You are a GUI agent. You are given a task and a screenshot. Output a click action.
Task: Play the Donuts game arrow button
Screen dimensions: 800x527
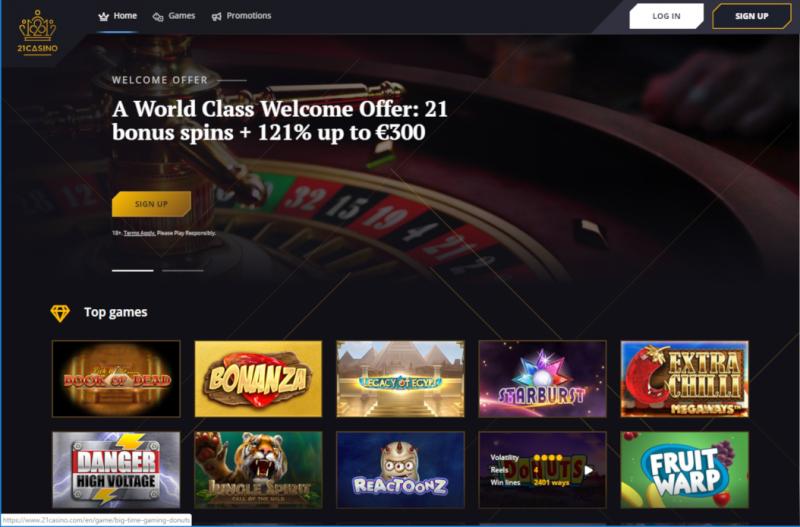point(588,470)
